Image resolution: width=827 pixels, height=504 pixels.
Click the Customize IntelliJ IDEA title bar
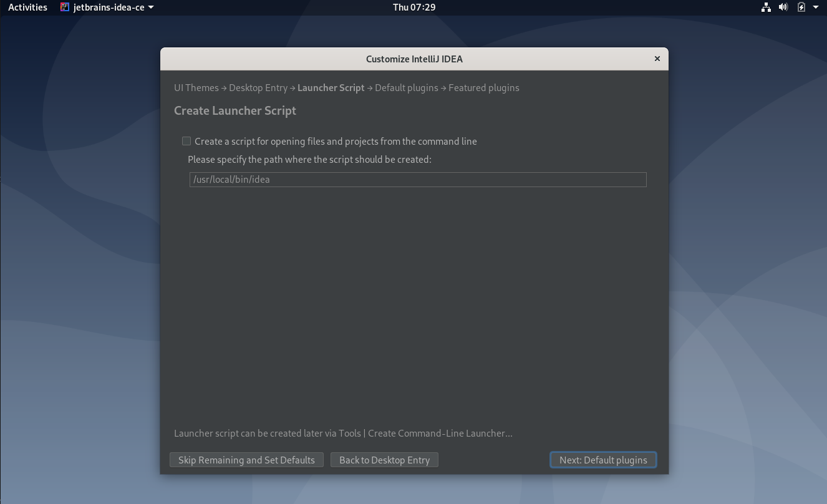click(x=414, y=59)
